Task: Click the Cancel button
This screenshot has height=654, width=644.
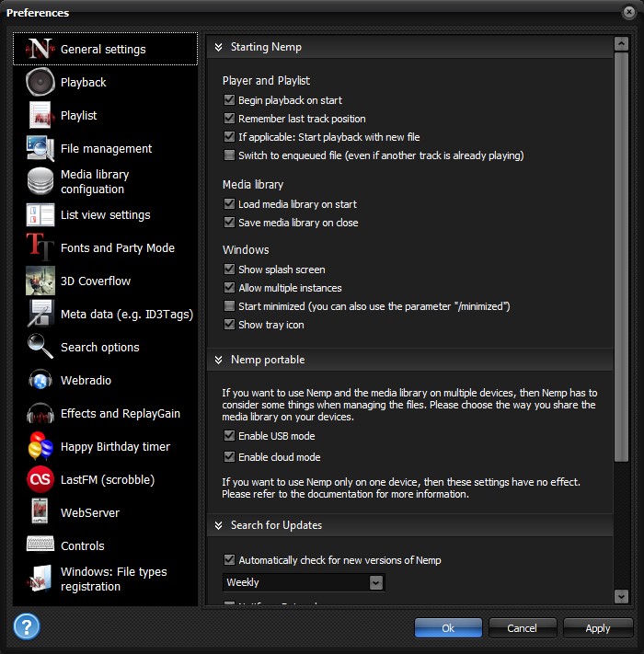Action: coord(522,628)
